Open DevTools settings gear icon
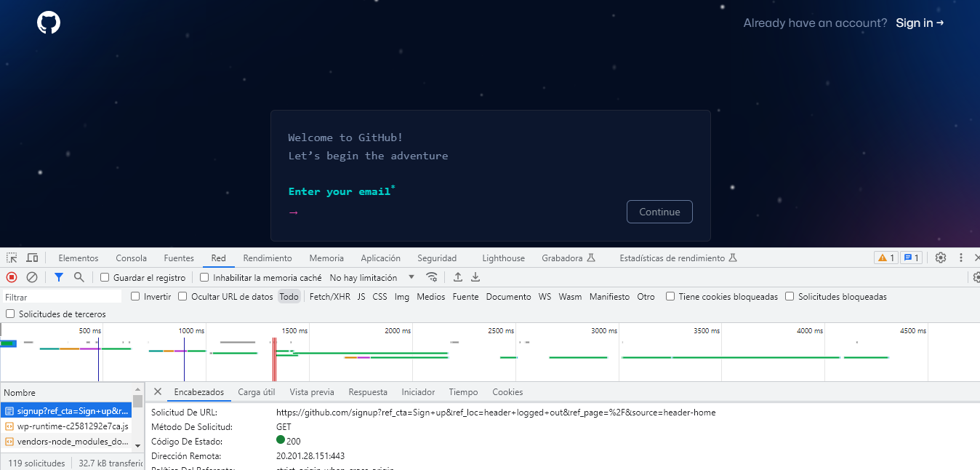 coord(941,258)
